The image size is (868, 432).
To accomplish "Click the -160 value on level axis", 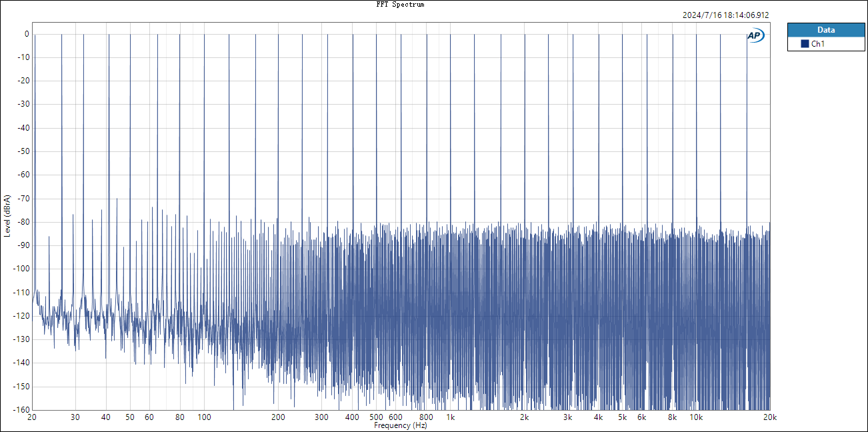I will click(21, 410).
